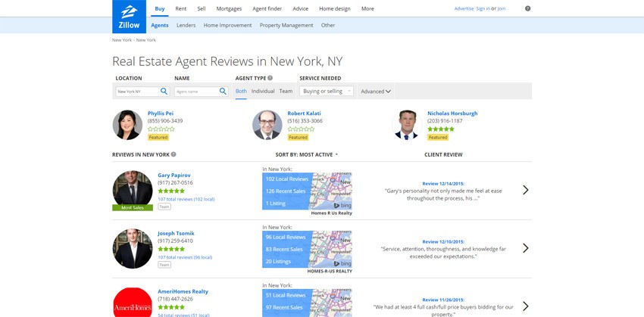Image resolution: width=644 pixels, height=317 pixels.
Task: Click the location search magnifier icon
Action: (x=164, y=92)
